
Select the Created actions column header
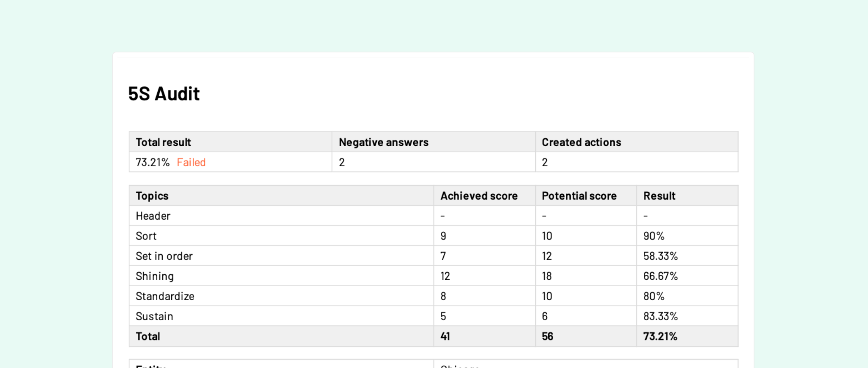[581, 142]
